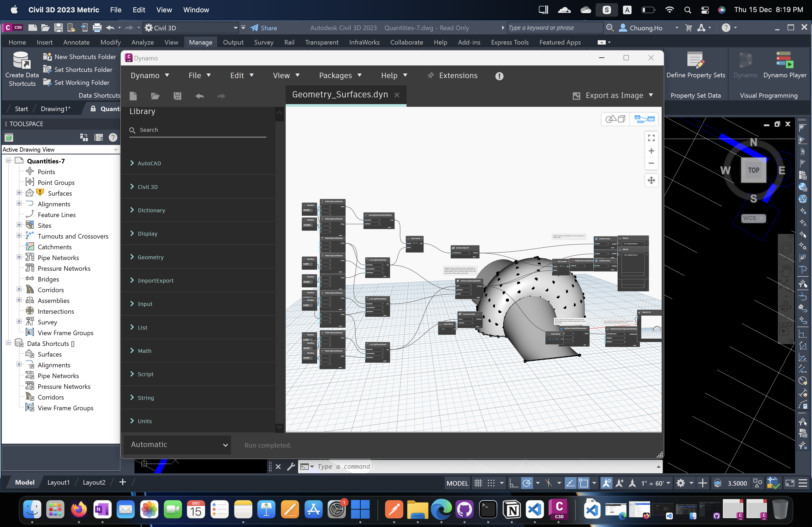Screen dimensions: 812x527
Task: Switch to 3D background preview navigation
Action: pyautogui.click(x=615, y=119)
